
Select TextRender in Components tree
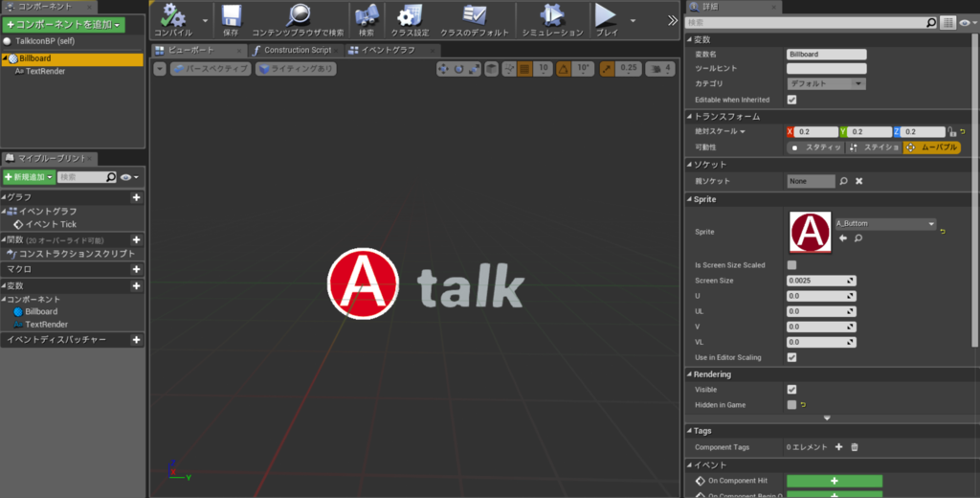tap(45, 71)
